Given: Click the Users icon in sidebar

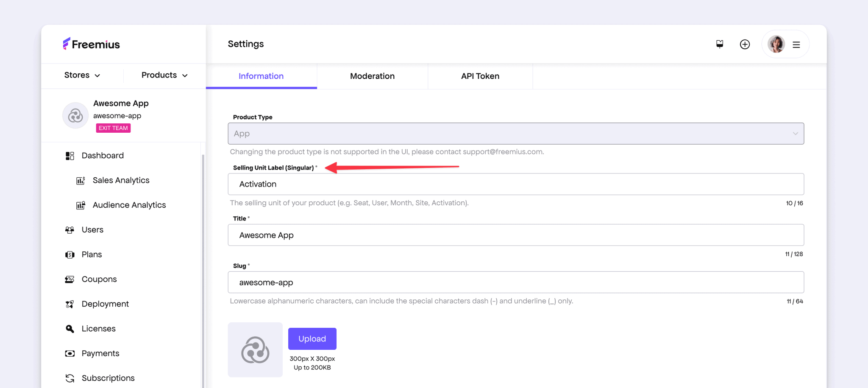Looking at the screenshot, I should (x=70, y=230).
